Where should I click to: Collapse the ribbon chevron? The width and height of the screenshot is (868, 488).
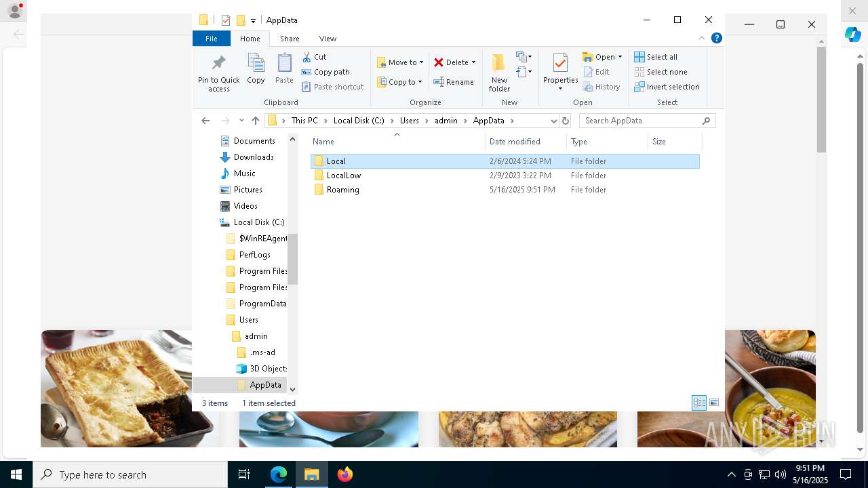point(703,39)
